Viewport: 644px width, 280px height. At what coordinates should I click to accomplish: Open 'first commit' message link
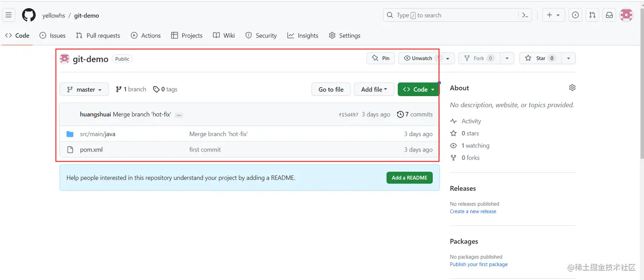(x=205, y=150)
